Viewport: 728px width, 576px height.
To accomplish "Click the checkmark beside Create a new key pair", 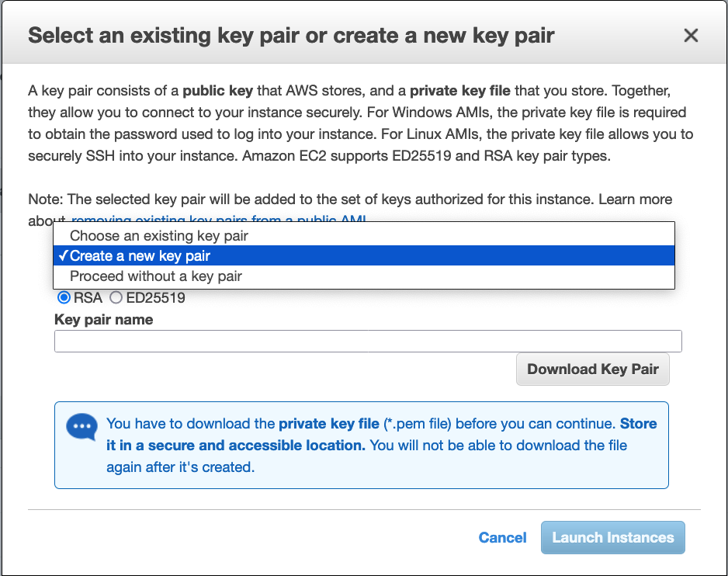I will (62, 255).
